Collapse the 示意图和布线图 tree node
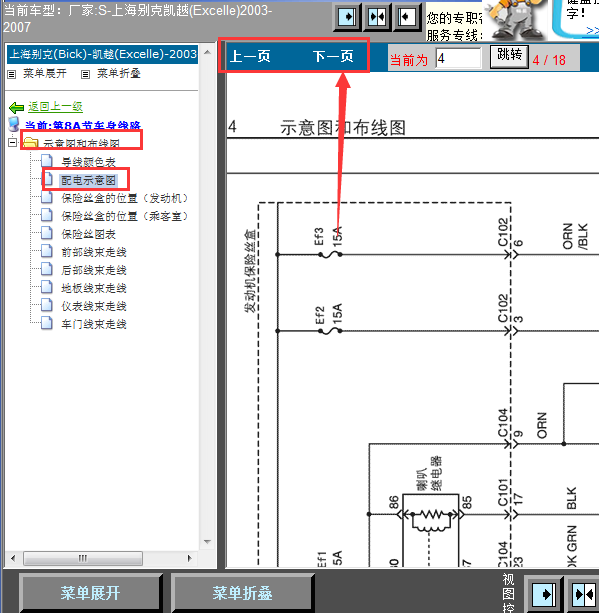Screen dimensions: 599x613 (13, 143)
